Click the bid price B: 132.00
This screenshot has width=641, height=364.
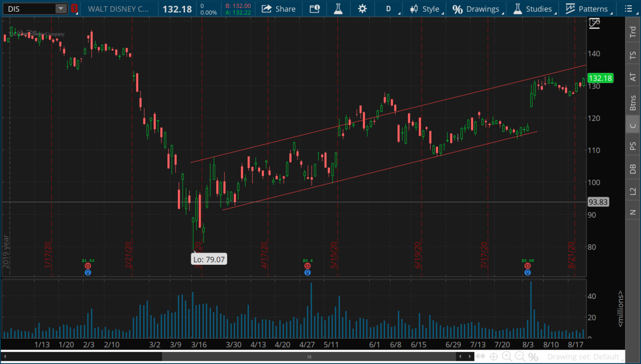[x=238, y=5]
